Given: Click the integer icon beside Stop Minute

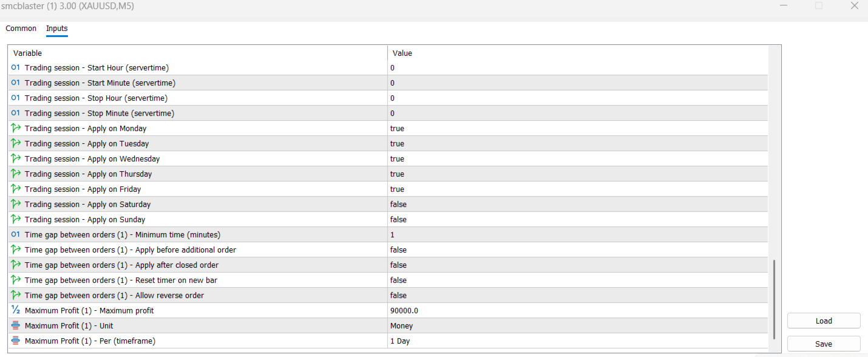Looking at the screenshot, I should point(16,113).
